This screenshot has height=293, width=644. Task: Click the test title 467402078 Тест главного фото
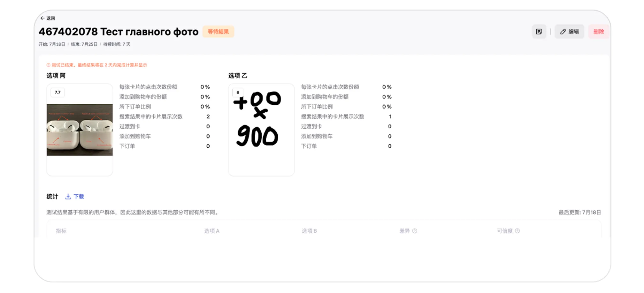tap(119, 32)
